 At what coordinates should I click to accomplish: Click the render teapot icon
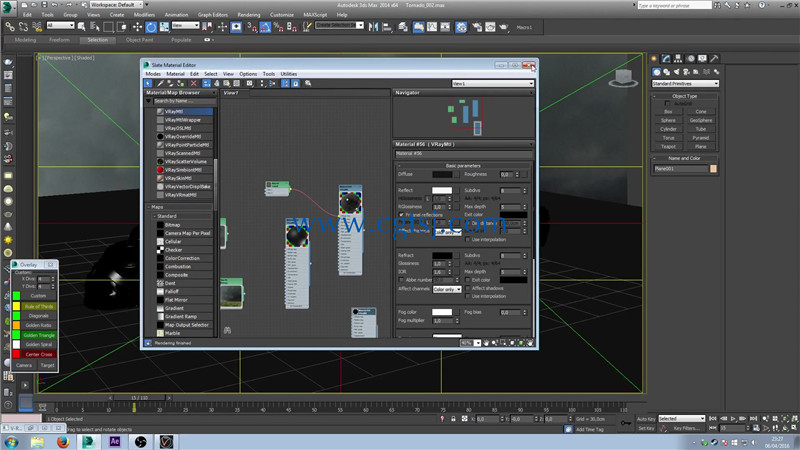point(504,27)
